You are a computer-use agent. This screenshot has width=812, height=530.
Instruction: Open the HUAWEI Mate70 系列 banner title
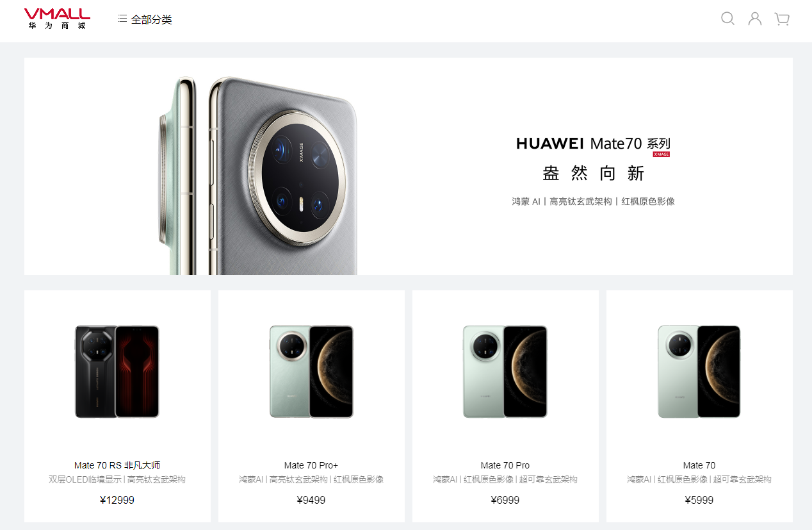click(593, 144)
